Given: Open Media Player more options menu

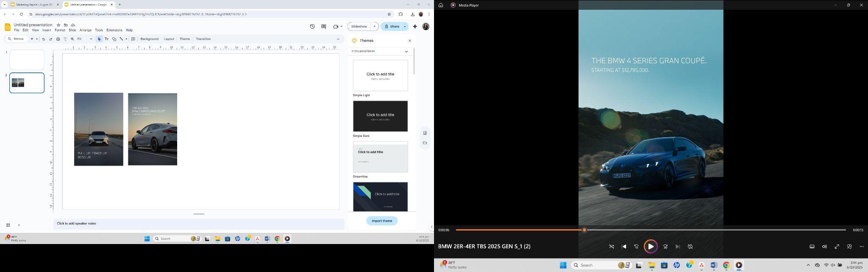Looking at the screenshot, I should click(x=862, y=247).
